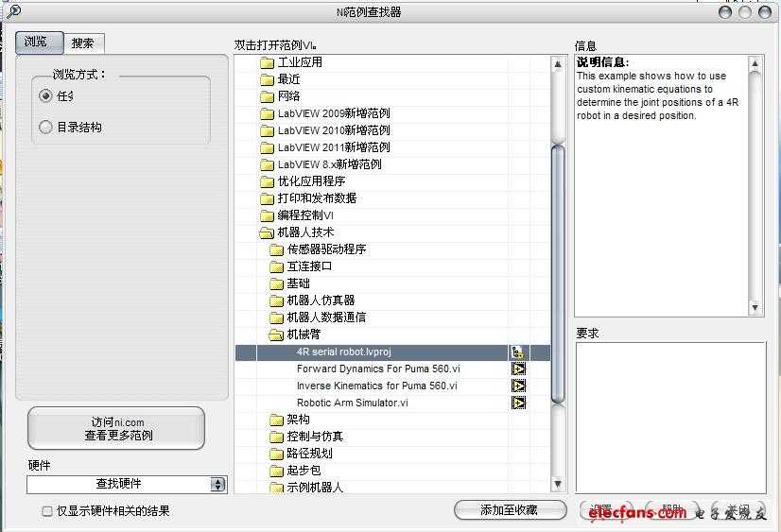This screenshot has width=781, height=532.
Task: Click the 信息 panel scroll-down arrow
Action: [755, 307]
